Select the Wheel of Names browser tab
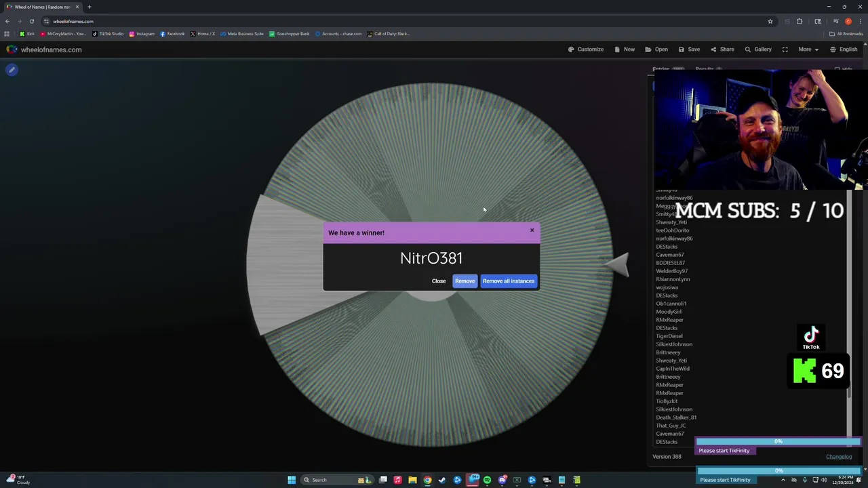This screenshot has width=868, height=488. coord(42,7)
